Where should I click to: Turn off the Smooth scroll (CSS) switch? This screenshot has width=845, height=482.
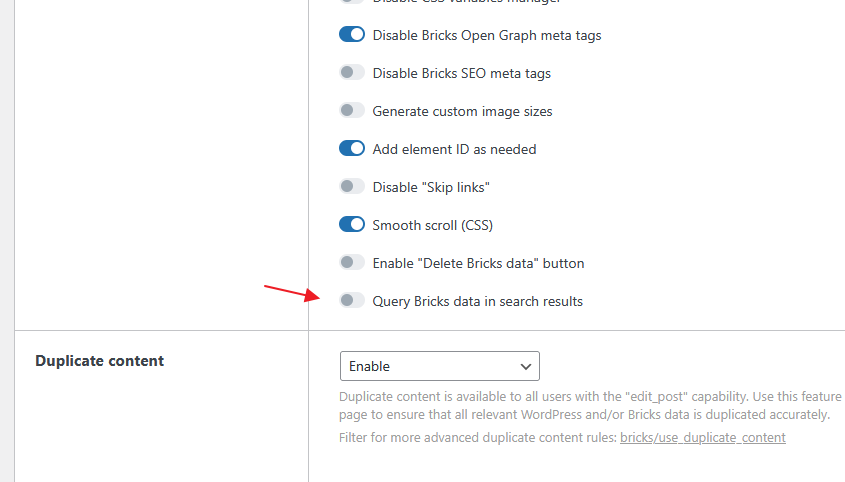tap(352, 224)
